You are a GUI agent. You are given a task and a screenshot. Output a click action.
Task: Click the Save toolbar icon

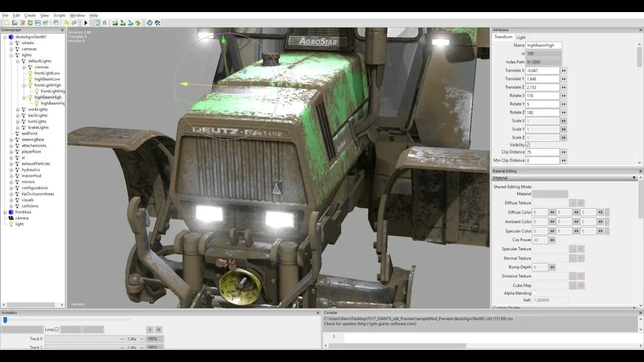pyautogui.click(x=38, y=23)
